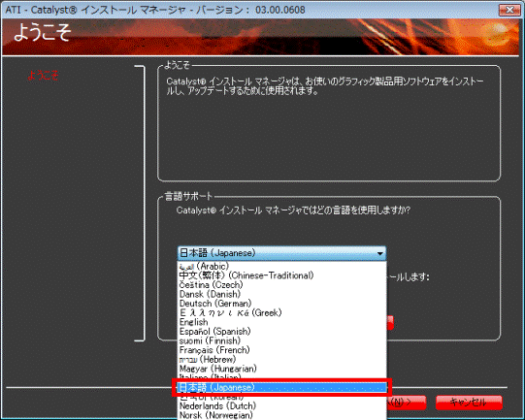This screenshot has height=420, width=525.
Task: Select Arabic from language list
Action: [x=282, y=267]
